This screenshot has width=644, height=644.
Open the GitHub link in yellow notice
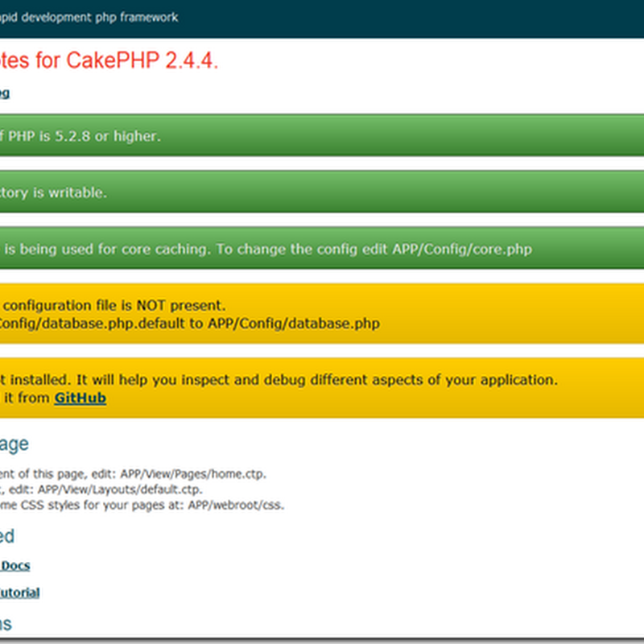[x=80, y=398]
